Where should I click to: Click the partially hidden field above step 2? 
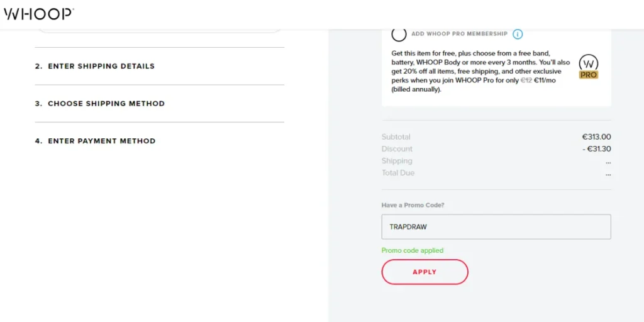click(159, 30)
